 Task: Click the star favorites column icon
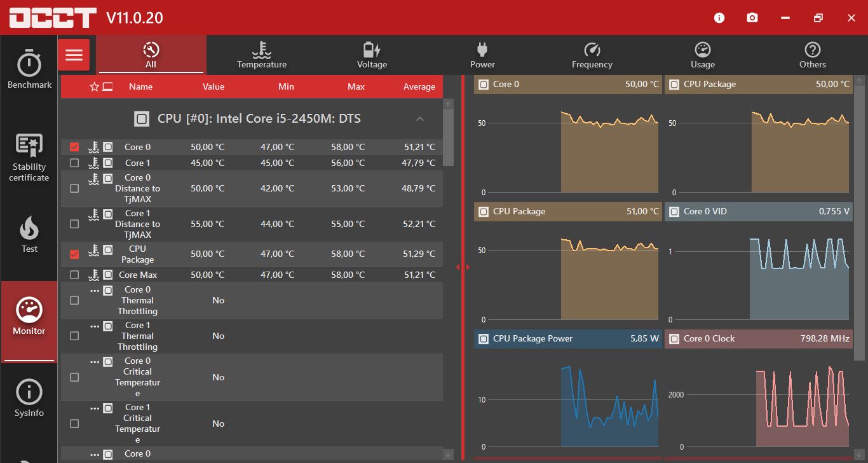95,86
